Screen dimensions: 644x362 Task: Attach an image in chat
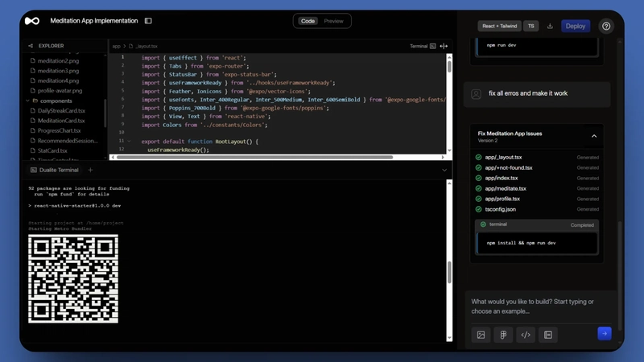(x=481, y=335)
